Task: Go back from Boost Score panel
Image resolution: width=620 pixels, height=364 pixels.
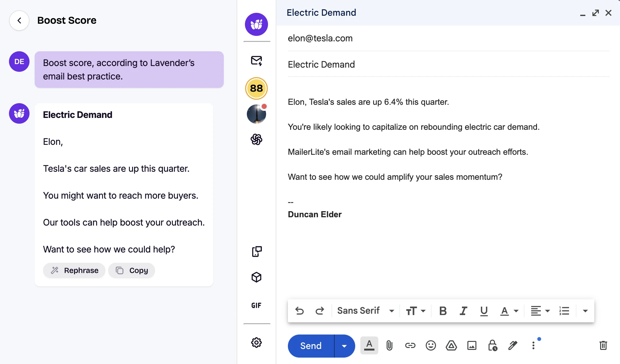Action: 19,21
